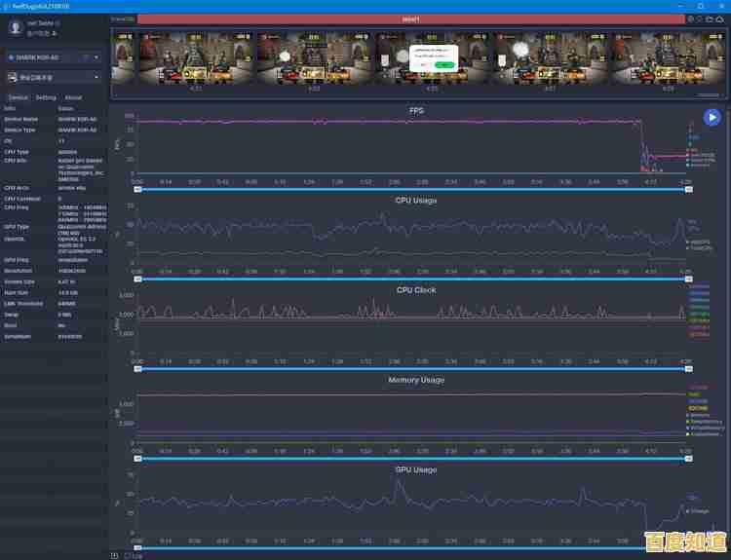Open the SHARK KSR-A0 device dropdown
This screenshot has width=731, height=560.
point(54,57)
